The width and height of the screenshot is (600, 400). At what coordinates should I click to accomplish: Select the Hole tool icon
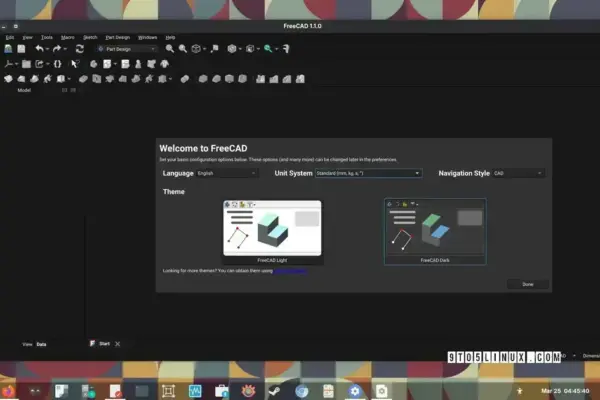(x=96, y=79)
